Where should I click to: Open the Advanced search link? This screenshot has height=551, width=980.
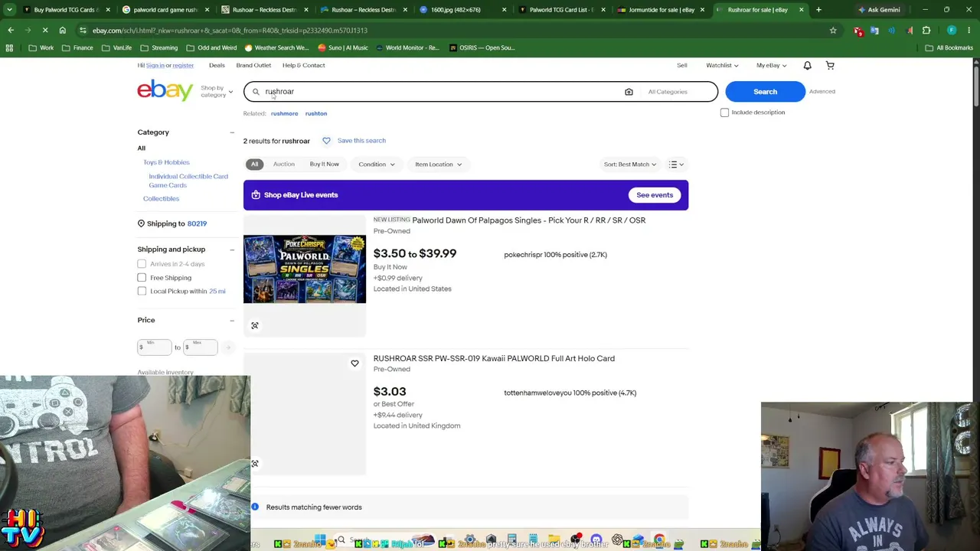pyautogui.click(x=822, y=92)
